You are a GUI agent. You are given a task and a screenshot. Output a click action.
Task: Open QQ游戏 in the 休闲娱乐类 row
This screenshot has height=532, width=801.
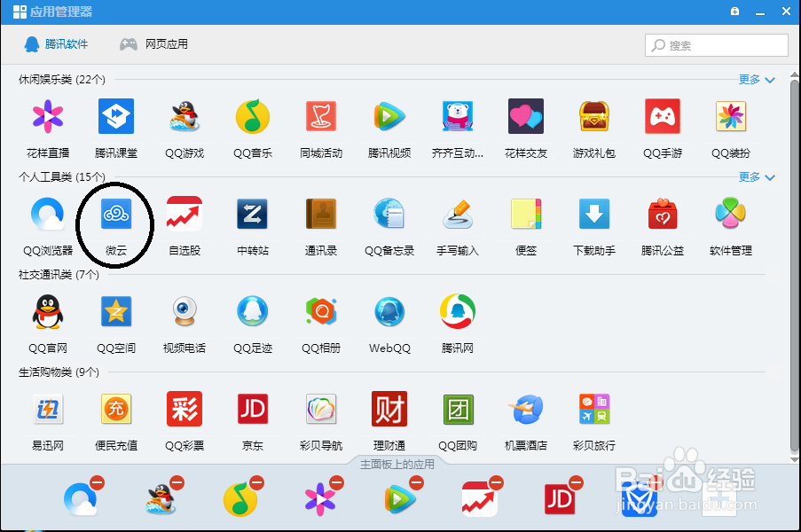[x=185, y=116]
